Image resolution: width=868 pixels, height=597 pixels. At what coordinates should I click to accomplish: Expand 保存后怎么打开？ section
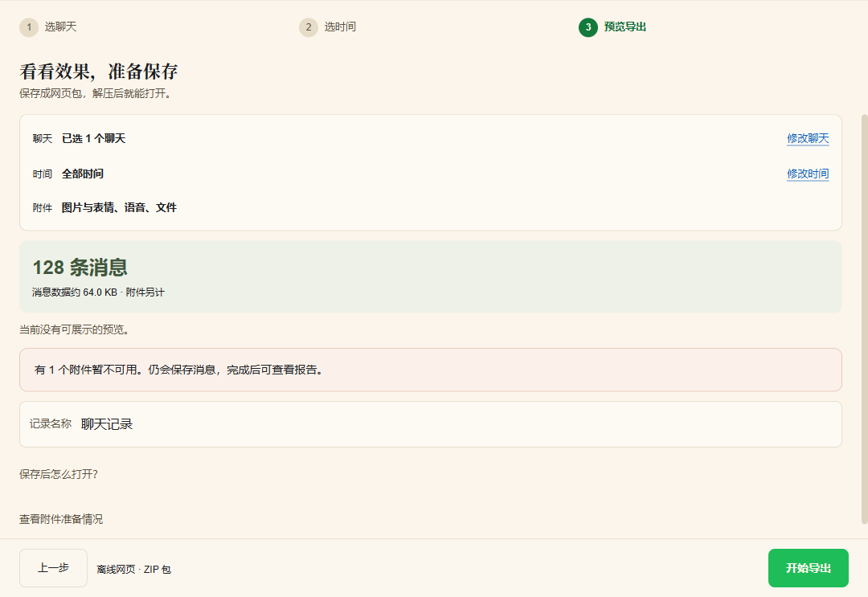[x=59, y=474]
